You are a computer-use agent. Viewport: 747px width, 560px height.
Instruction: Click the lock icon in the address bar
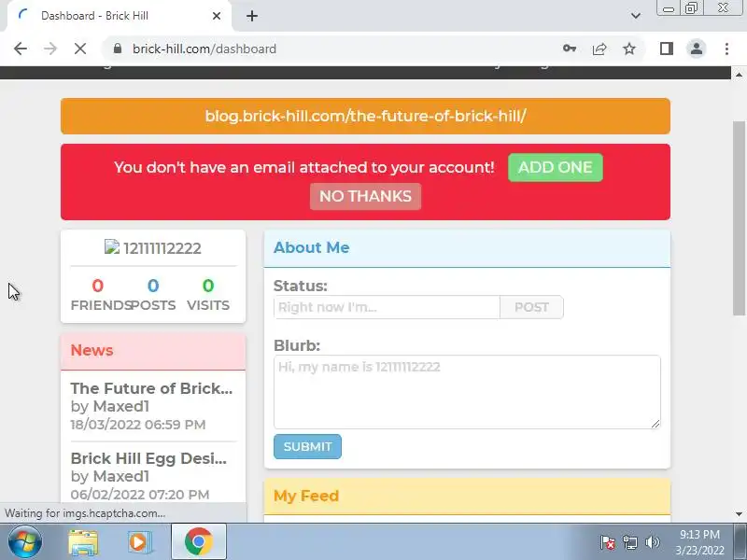click(118, 49)
